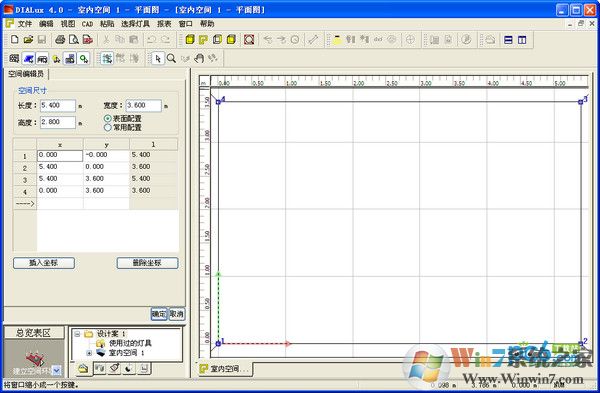Select the 设计案 1 tree item

[x=111, y=334]
